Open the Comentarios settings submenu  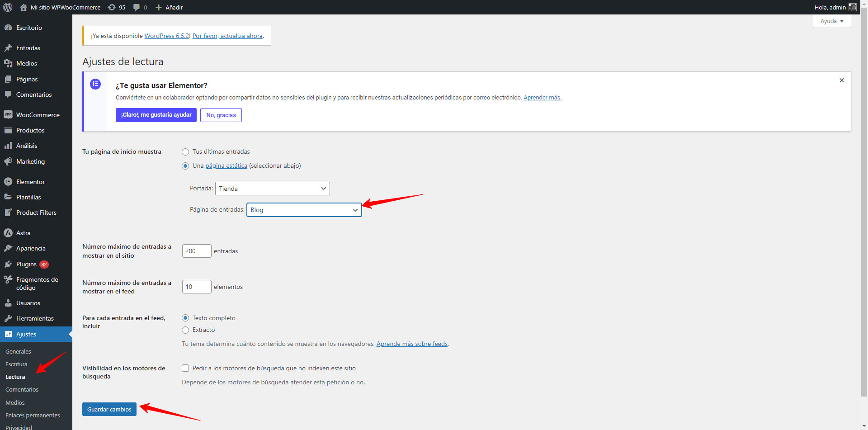point(22,389)
